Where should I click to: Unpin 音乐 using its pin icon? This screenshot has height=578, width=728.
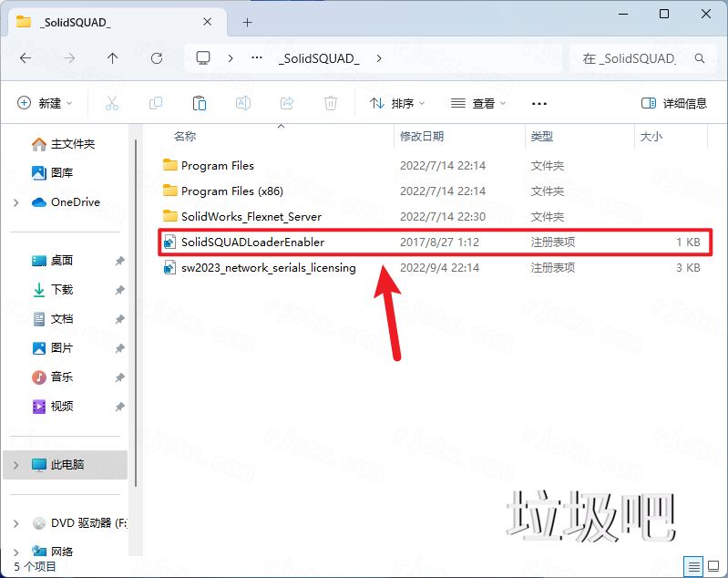(x=119, y=377)
